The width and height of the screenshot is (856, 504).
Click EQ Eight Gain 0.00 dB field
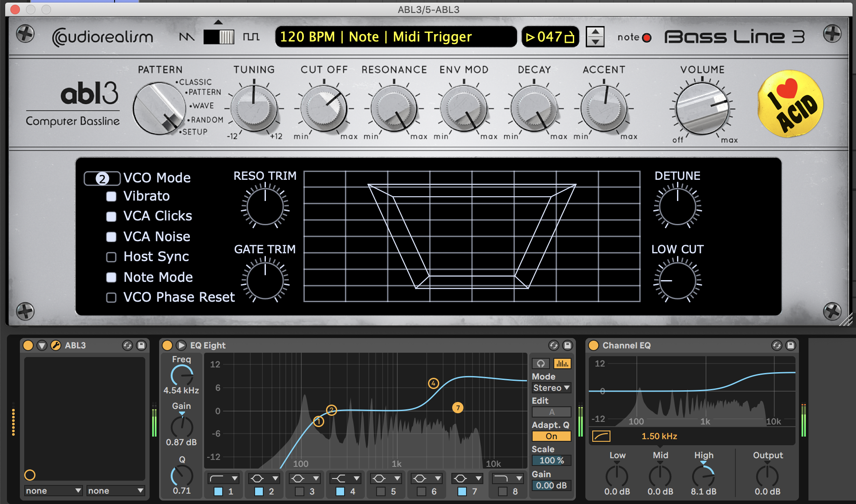point(551,485)
